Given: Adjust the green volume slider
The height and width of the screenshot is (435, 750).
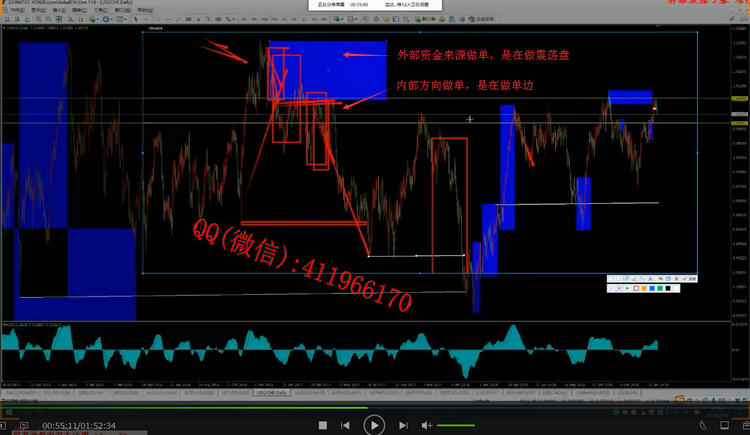Looking at the screenshot, I should pos(456,425).
